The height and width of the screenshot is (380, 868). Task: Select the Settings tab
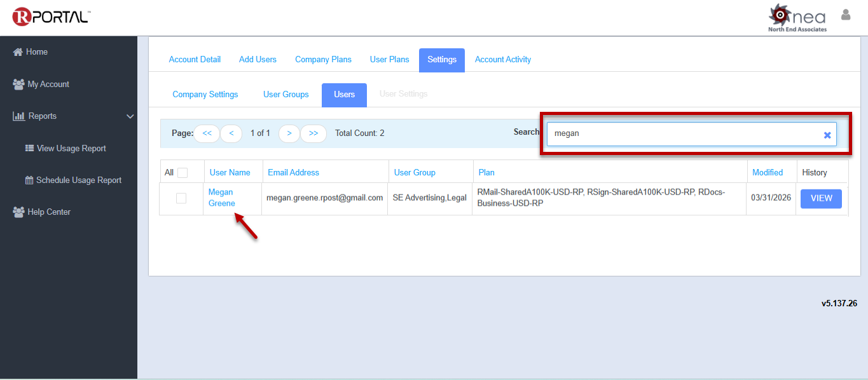pos(442,60)
